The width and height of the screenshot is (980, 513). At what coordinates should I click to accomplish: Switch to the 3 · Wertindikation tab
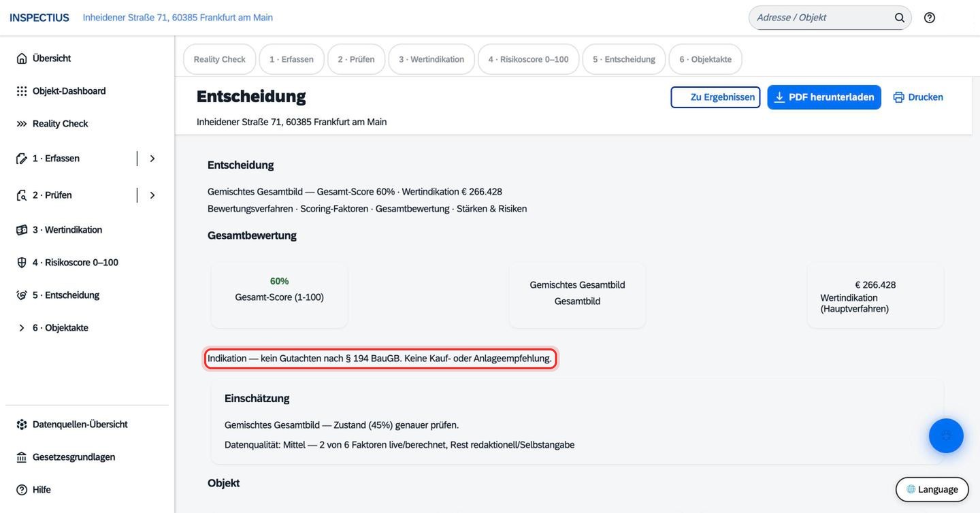[x=431, y=59]
